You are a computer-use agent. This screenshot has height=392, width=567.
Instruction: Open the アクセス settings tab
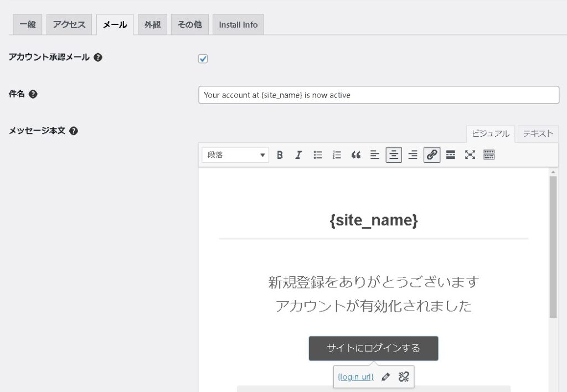coord(69,25)
